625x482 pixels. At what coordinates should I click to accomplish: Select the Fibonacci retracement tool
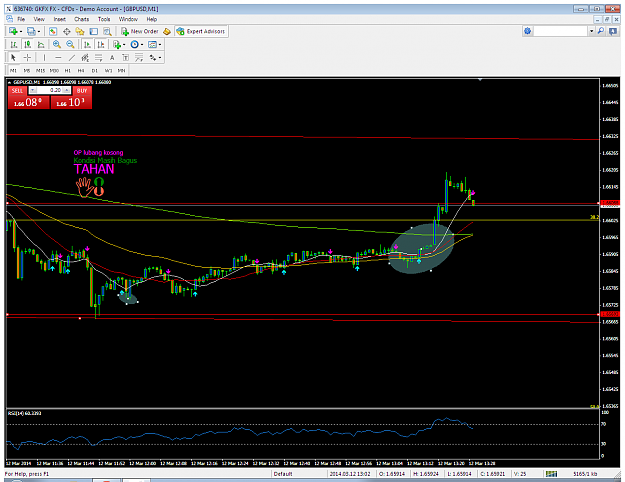click(x=98, y=58)
